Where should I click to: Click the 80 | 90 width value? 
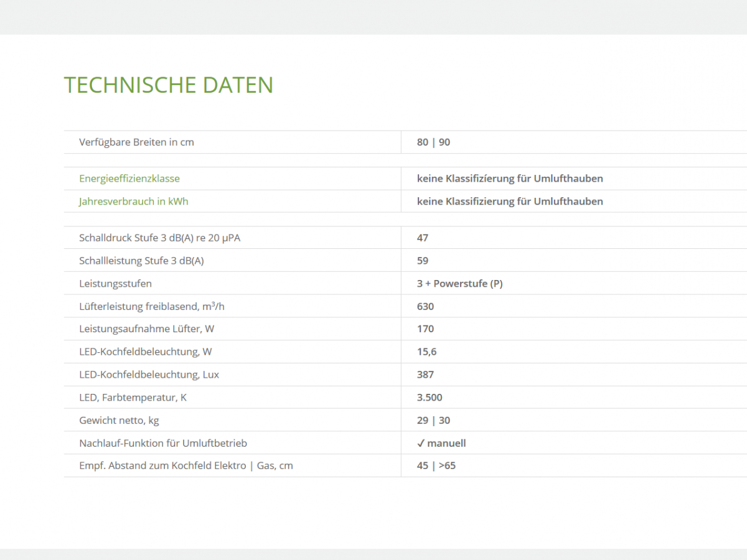433,142
